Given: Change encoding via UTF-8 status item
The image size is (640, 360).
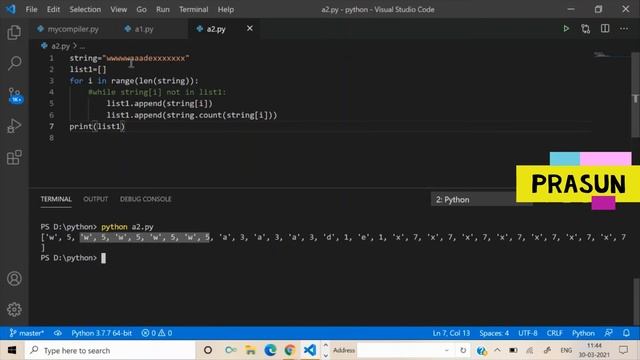Looking at the screenshot, I should pos(527,333).
